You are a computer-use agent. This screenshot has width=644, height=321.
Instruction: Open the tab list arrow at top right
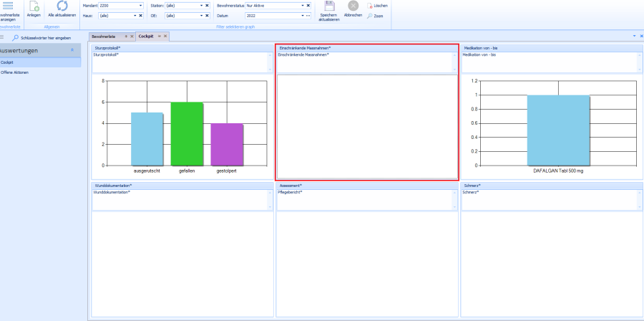click(635, 36)
